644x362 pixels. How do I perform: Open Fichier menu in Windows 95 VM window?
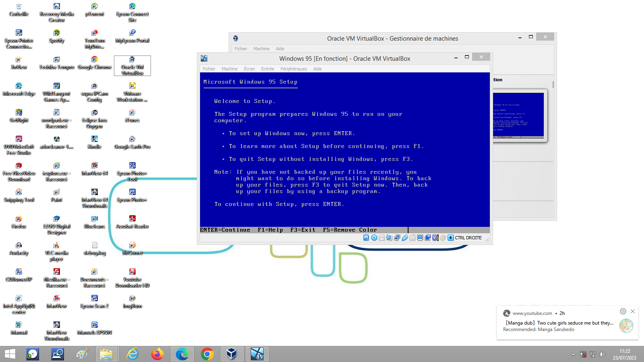tap(209, 69)
